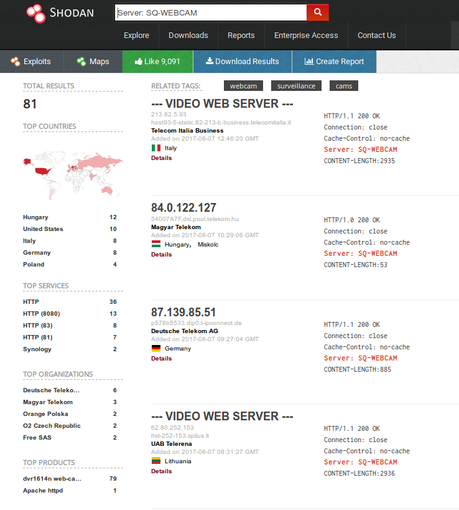Click the Shodan logo icon
The height and width of the screenshot is (510, 459).
(36, 13)
